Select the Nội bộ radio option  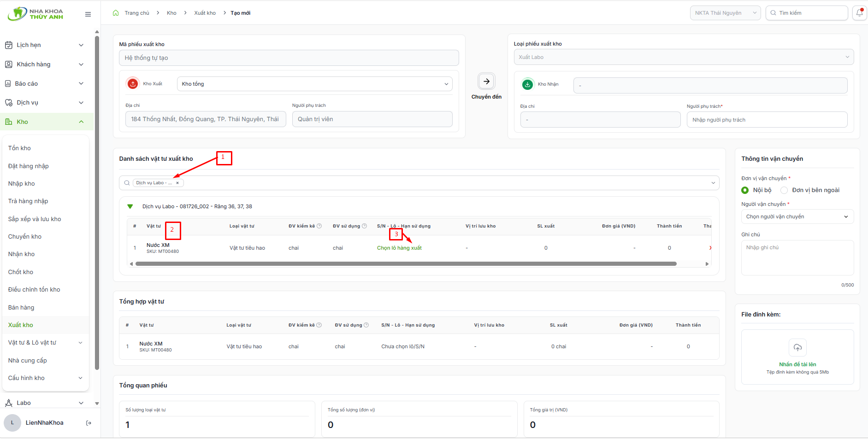[745, 190]
